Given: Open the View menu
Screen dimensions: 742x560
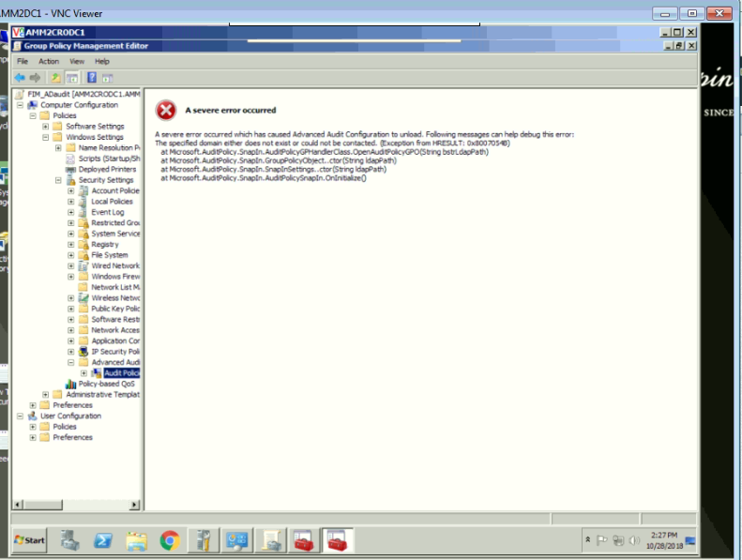Looking at the screenshot, I should (x=77, y=61).
